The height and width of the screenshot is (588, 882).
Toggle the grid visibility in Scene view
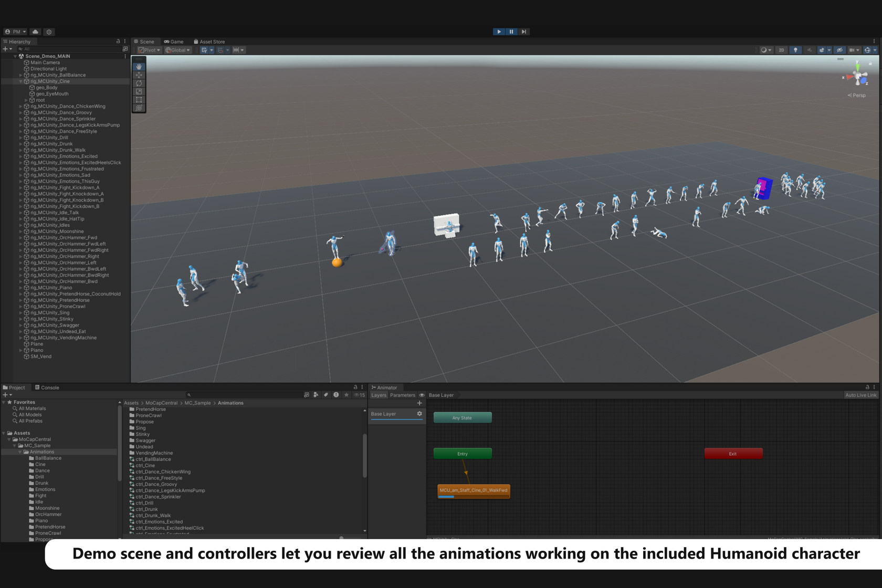point(204,50)
